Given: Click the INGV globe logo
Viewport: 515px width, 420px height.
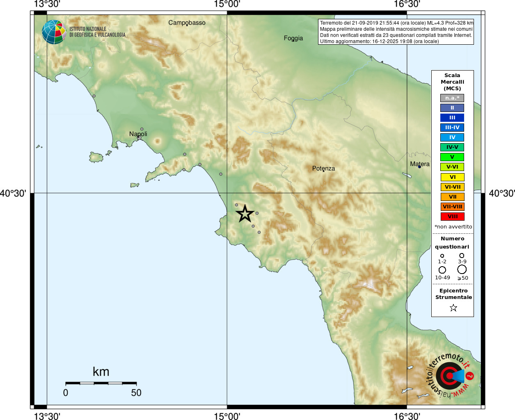Looking at the screenshot, I should [x=54, y=32].
